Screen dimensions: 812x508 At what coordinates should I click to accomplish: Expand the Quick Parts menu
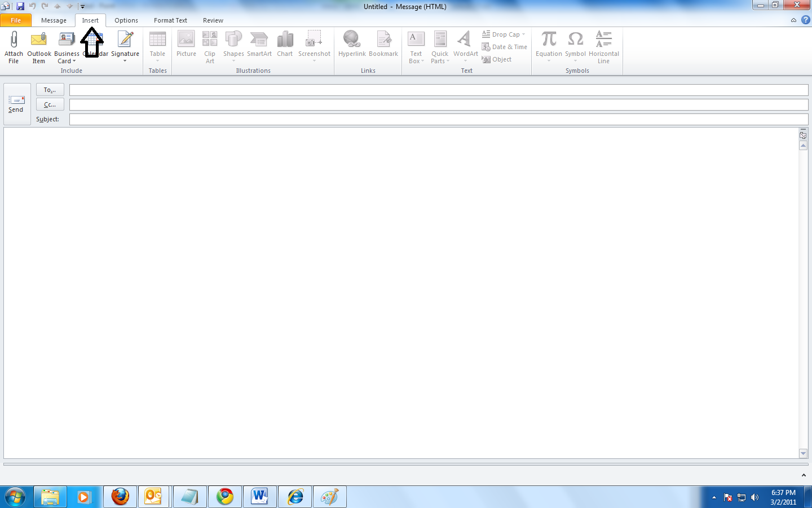(440, 47)
